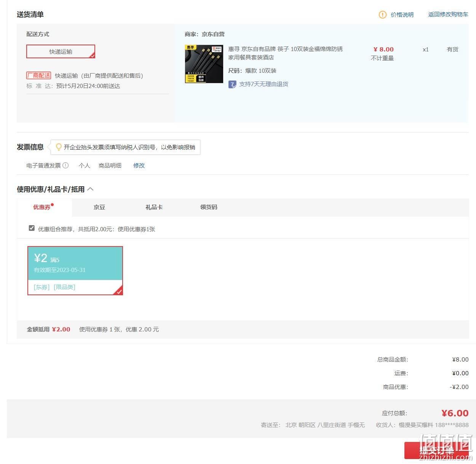Click [限品类] label on coupon

[64, 287]
